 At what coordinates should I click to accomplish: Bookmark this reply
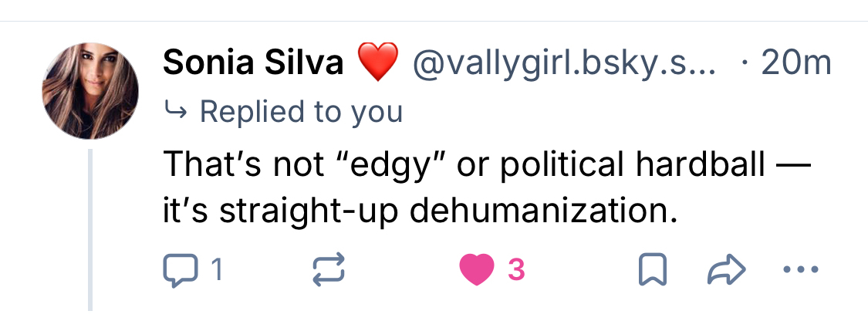pyautogui.click(x=653, y=269)
